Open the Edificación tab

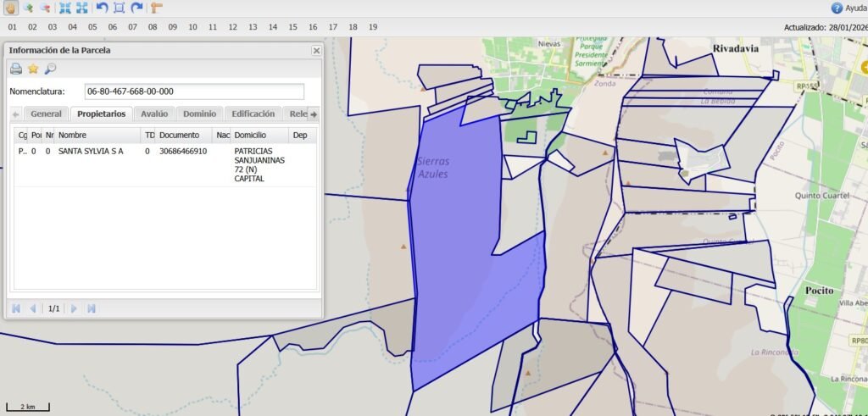point(253,114)
